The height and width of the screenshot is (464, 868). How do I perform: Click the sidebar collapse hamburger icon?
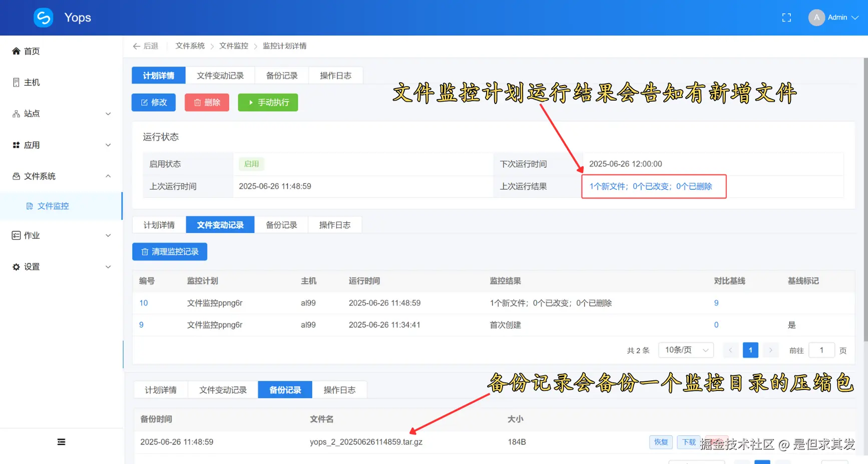pyautogui.click(x=61, y=441)
